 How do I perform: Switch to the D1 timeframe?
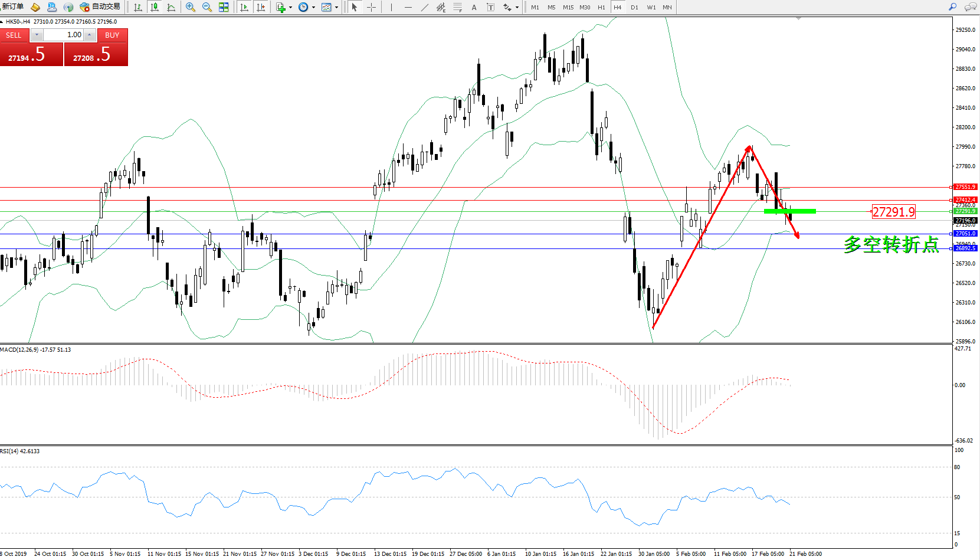tap(634, 8)
